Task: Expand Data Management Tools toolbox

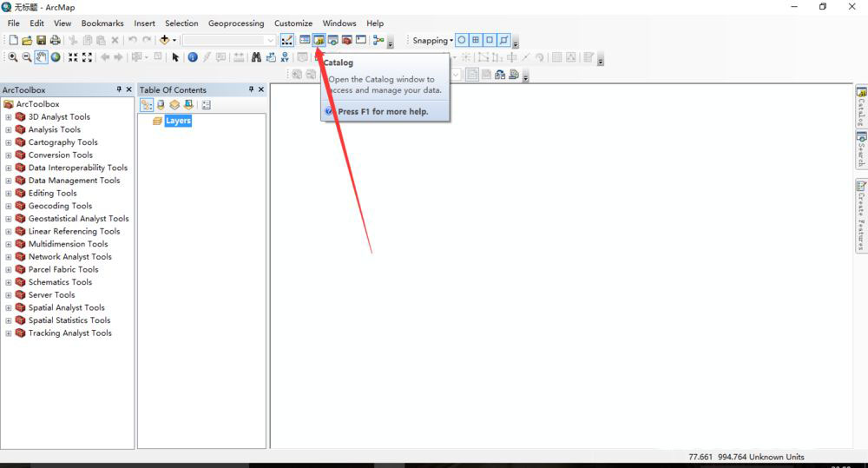Action: click(x=9, y=181)
